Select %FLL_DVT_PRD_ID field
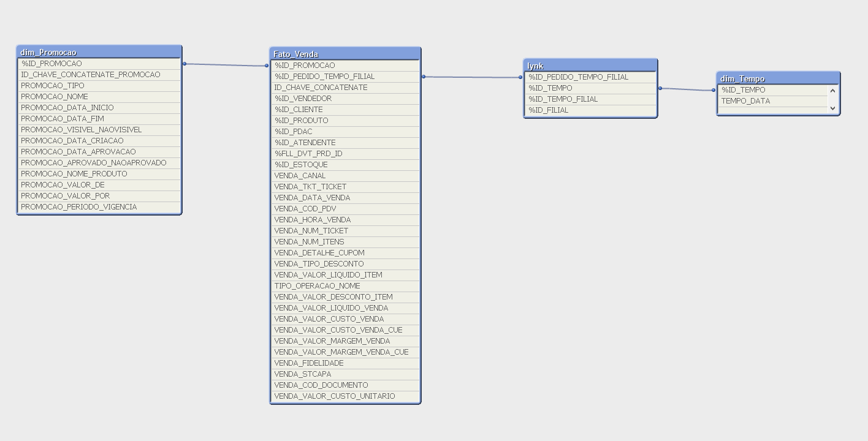This screenshot has width=868, height=441. click(345, 154)
